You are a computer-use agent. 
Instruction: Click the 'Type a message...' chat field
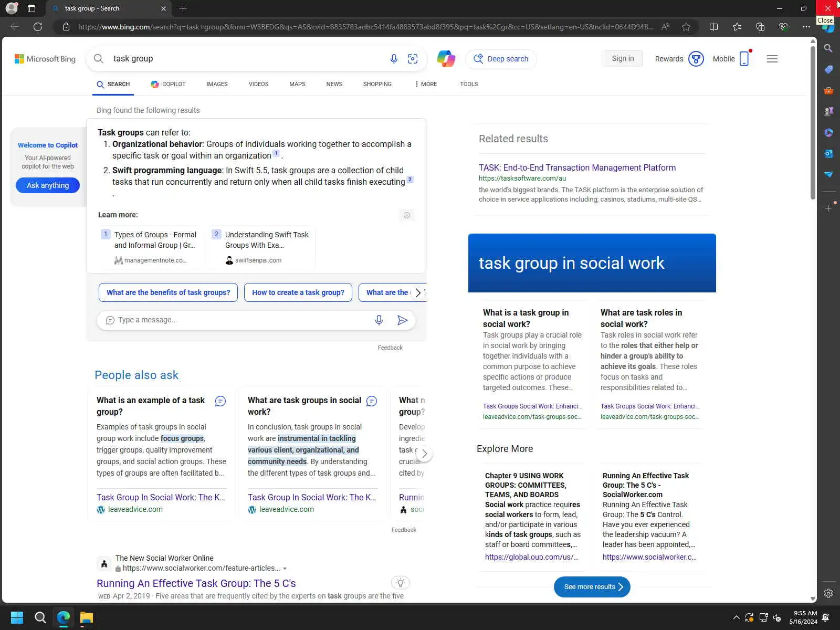coord(241,320)
